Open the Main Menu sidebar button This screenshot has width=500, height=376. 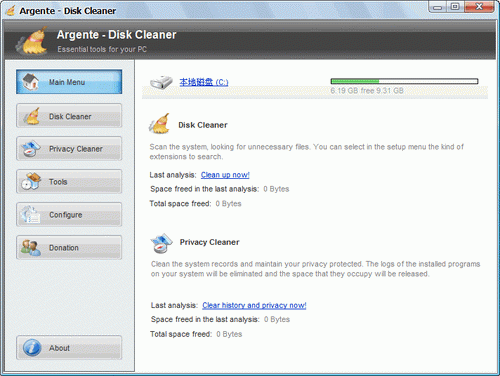(x=69, y=82)
